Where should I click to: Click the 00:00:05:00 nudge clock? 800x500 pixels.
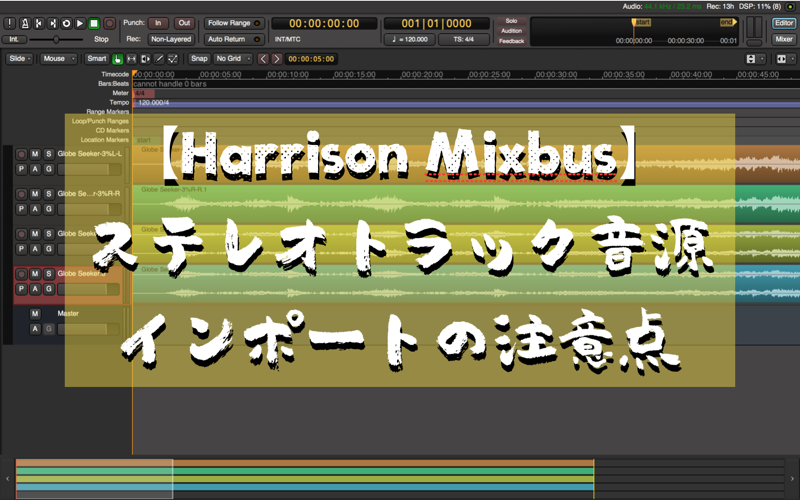pyautogui.click(x=311, y=59)
